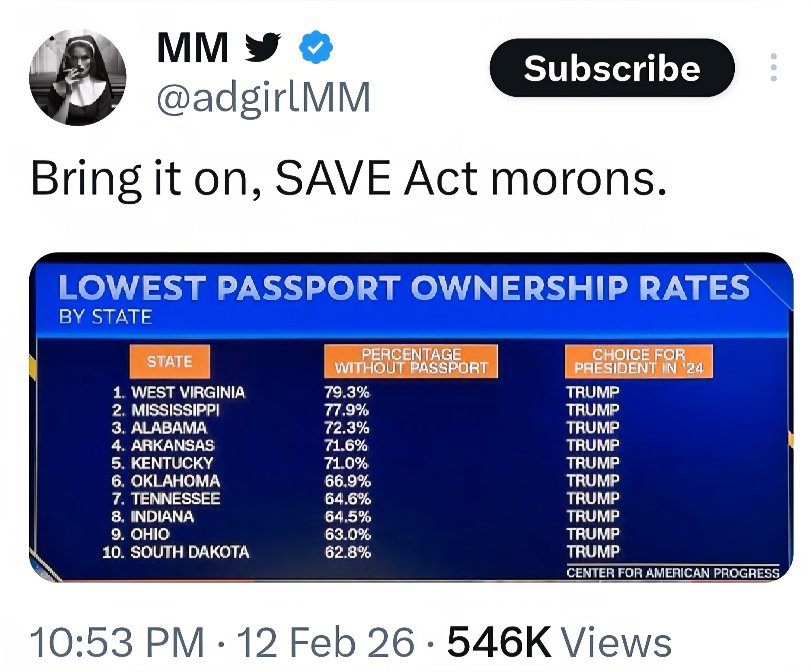Click the MM display name
Screen dimensions: 811x672
point(192,48)
